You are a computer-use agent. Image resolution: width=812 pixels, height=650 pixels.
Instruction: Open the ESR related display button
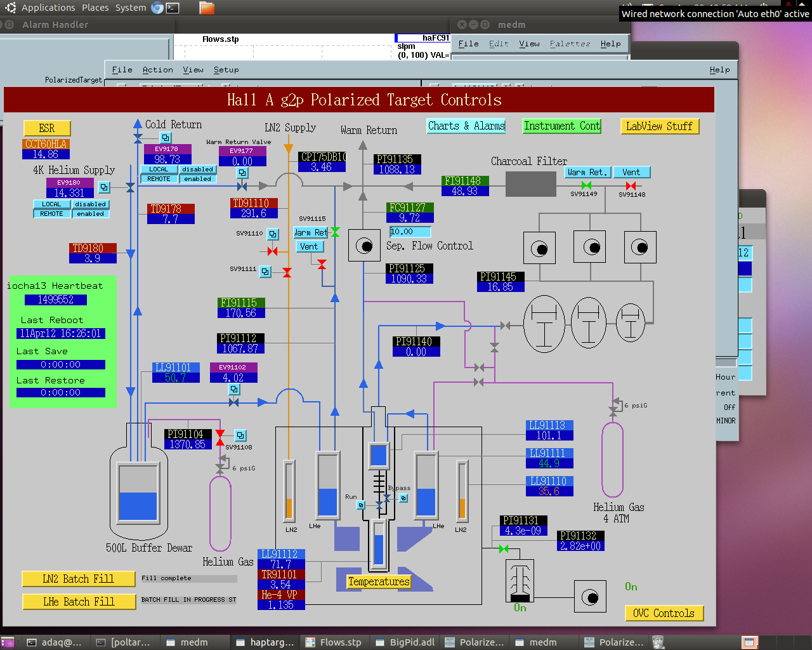point(47,128)
